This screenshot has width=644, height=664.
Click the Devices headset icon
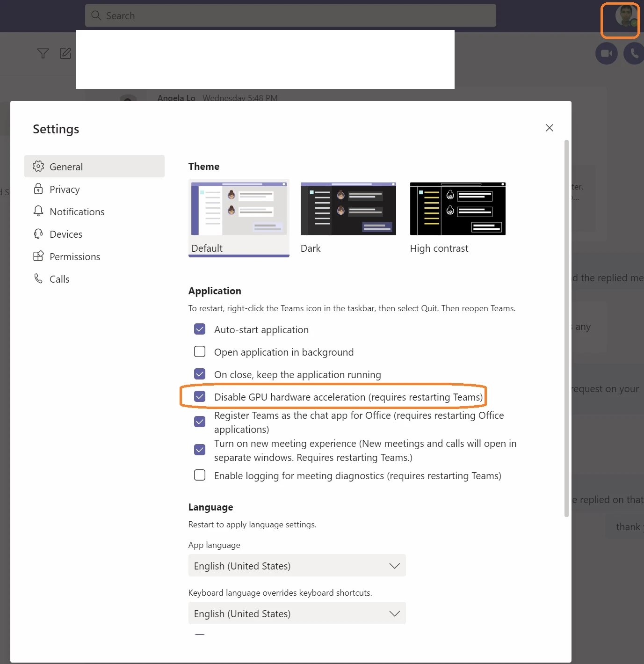(x=38, y=233)
